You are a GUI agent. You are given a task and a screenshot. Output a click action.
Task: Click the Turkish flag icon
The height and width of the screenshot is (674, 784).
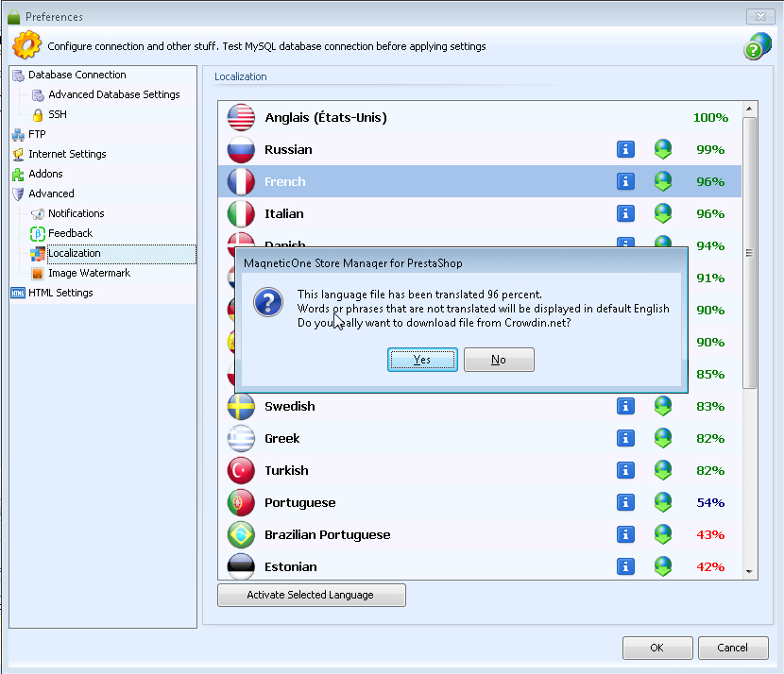(x=241, y=470)
